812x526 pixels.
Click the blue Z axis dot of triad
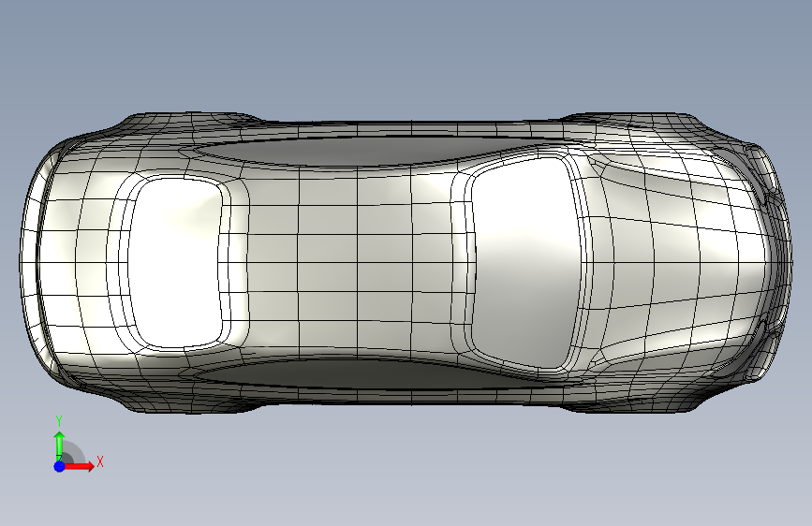[60, 466]
